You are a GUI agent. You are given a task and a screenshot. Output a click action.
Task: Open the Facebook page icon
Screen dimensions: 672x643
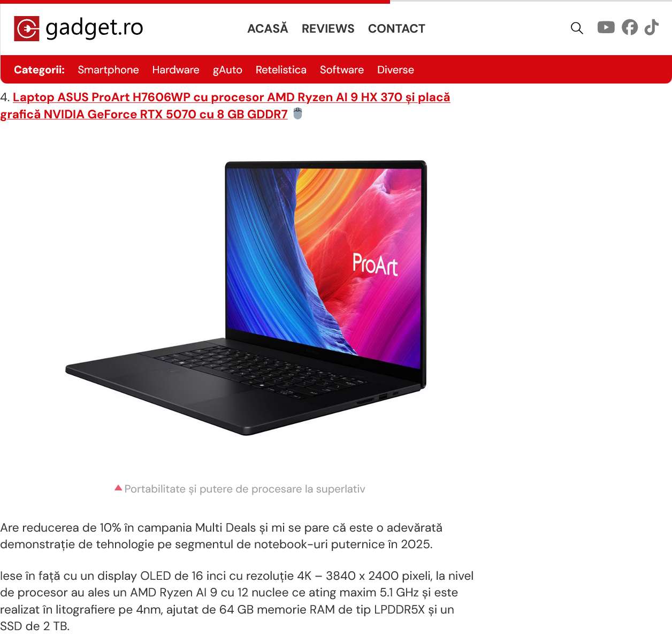[630, 27]
